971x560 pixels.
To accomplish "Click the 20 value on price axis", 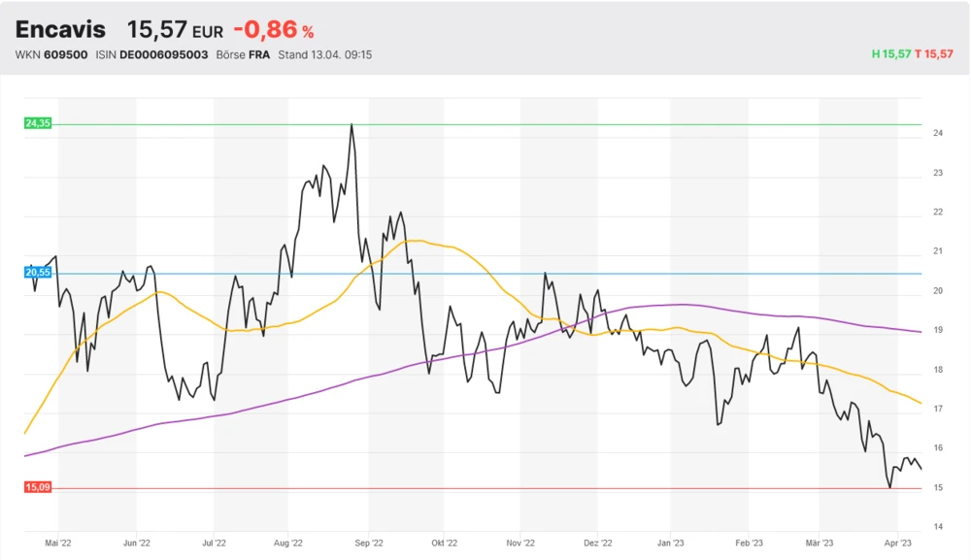I will (x=938, y=291).
